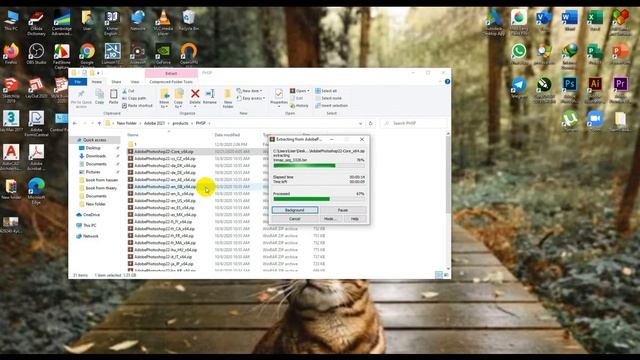
Task: Open the File tab in Explorer
Action: click(x=78, y=82)
